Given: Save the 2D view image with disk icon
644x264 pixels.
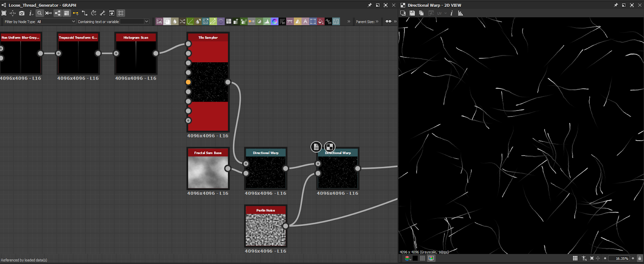Looking at the screenshot, I should pyautogui.click(x=412, y=13).
